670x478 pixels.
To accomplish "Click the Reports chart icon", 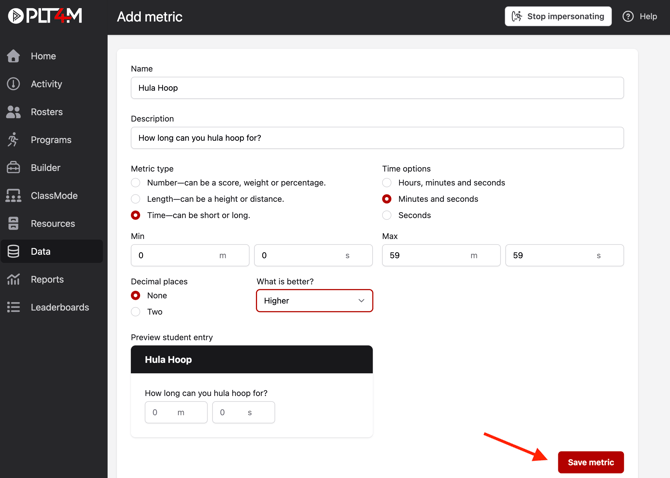I will point(13,279).
